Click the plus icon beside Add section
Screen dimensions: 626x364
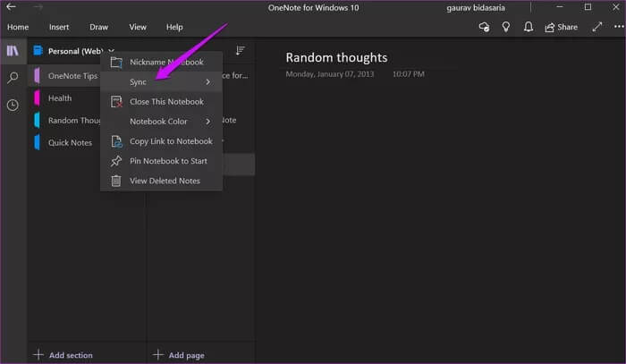tap(38, 354)
